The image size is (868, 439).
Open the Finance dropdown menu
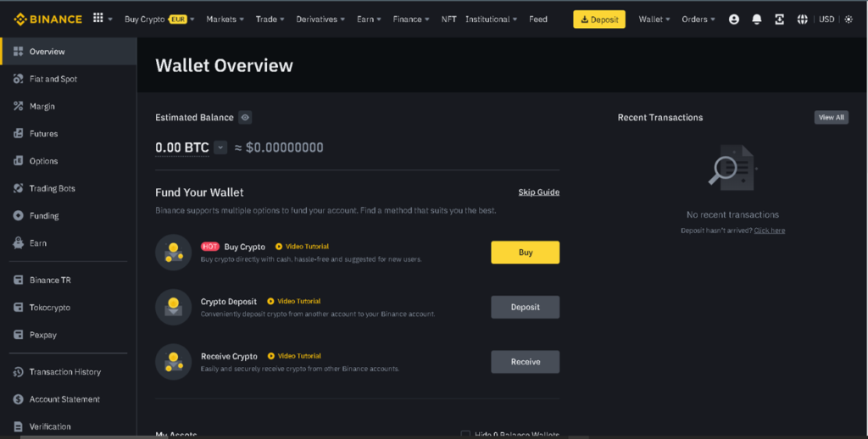411,19
